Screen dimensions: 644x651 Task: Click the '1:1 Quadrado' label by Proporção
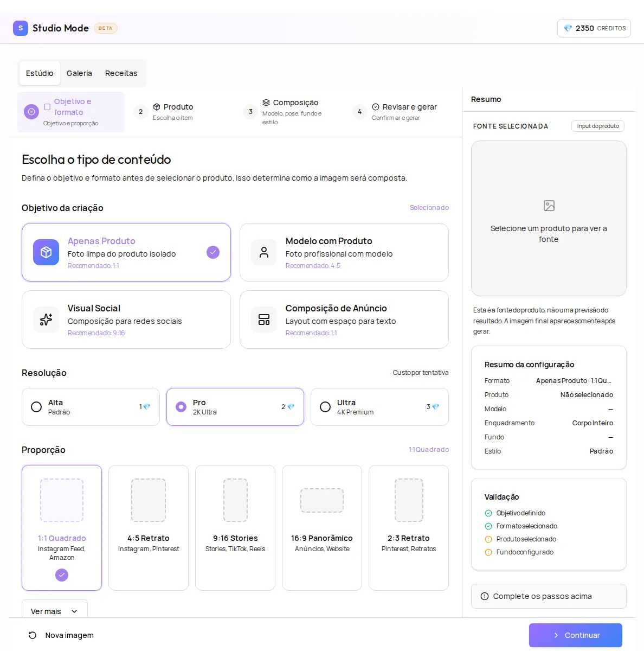429,450
